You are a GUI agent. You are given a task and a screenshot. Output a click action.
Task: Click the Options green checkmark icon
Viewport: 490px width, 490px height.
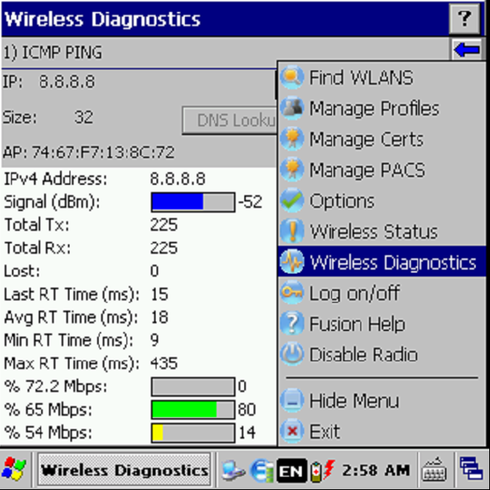(x=292, y=200)
